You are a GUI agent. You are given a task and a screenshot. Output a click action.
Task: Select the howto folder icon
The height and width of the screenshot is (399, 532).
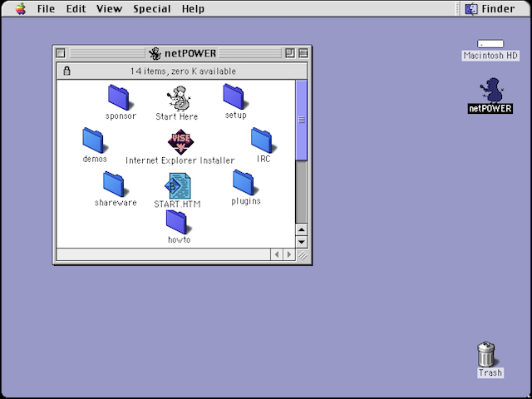177,222
